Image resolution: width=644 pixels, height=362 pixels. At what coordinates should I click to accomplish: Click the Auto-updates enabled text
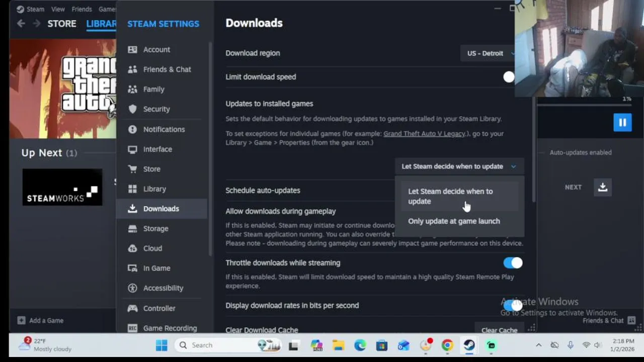581,152
